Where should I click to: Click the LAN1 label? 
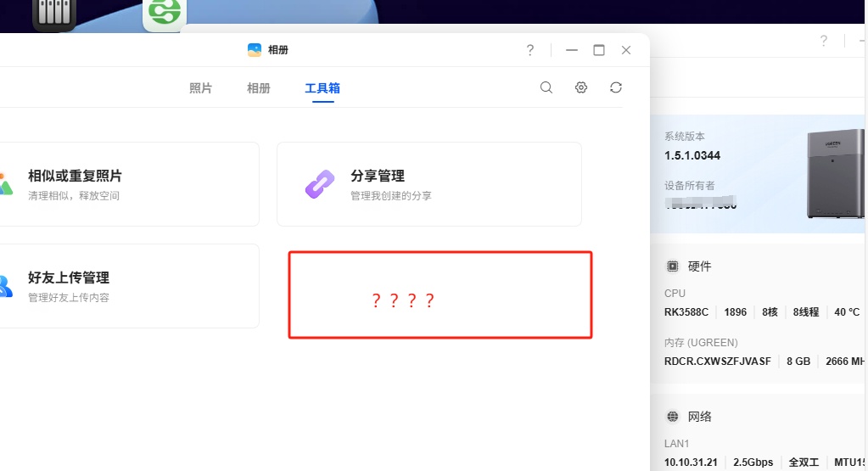676,444
